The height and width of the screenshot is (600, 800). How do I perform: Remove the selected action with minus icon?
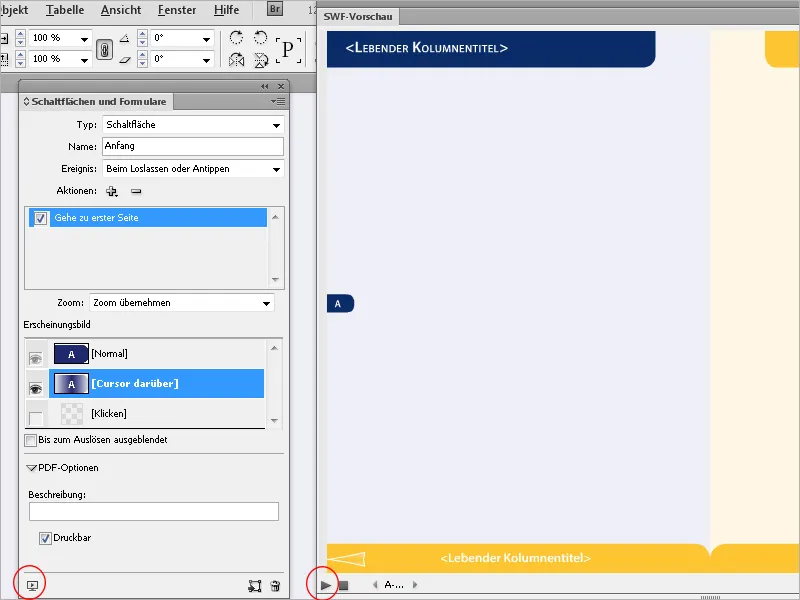pyautogui.click(x=136, y=191)
